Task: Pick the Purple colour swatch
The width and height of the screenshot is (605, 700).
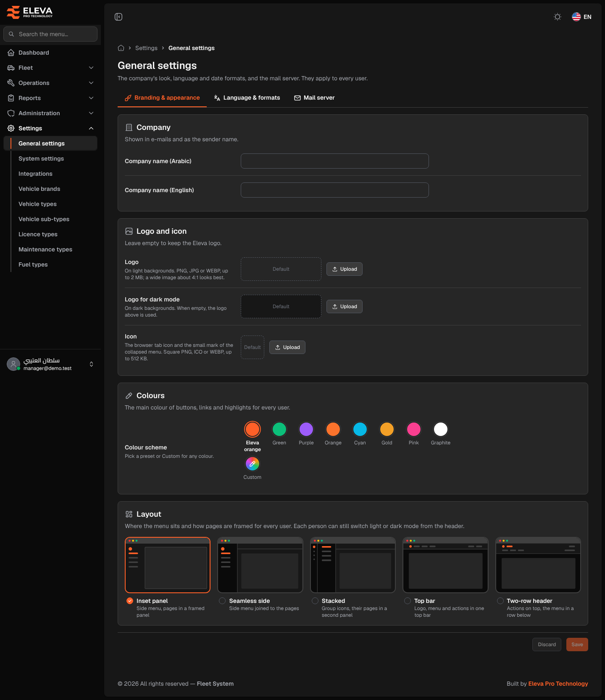Action: (x=306, y=429)
